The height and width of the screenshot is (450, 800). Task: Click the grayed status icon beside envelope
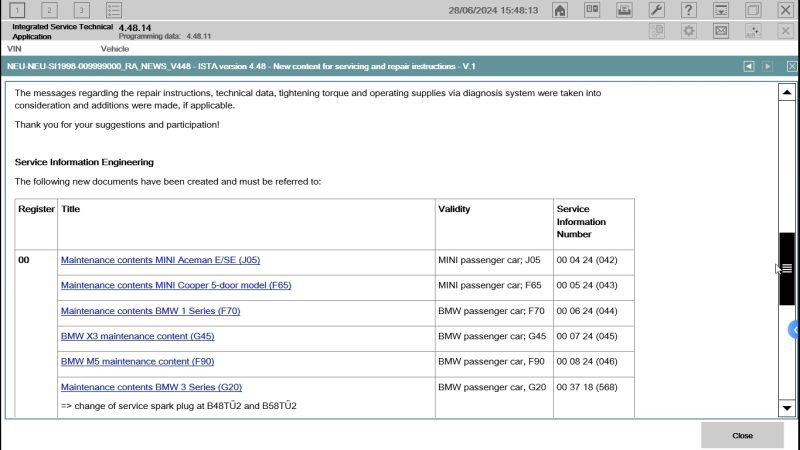(753, 31)
